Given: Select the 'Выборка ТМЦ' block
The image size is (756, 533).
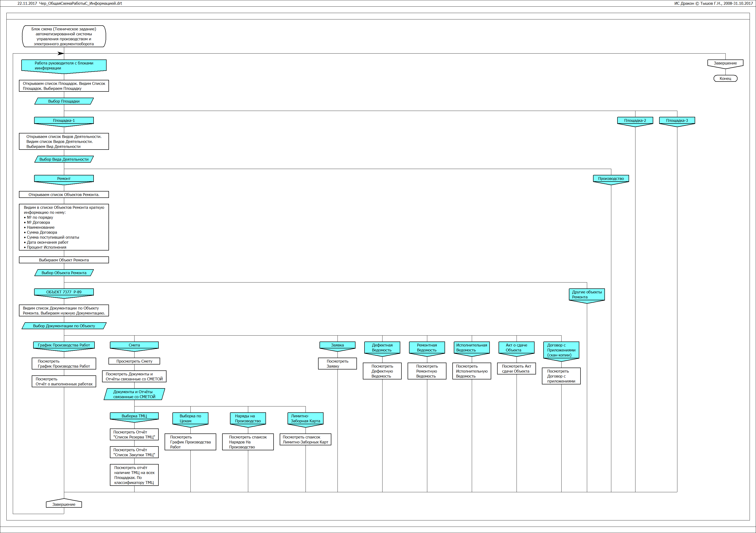Looking at the screenshot, I should 134,416.
